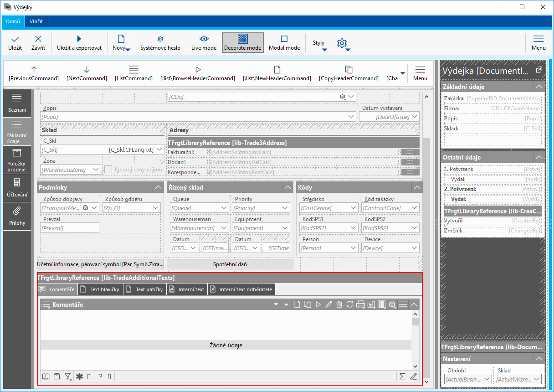Viewport: 554px width, 392px height.
Task: Open the Účtování sidebar section
Action: [x=16, y=187]
